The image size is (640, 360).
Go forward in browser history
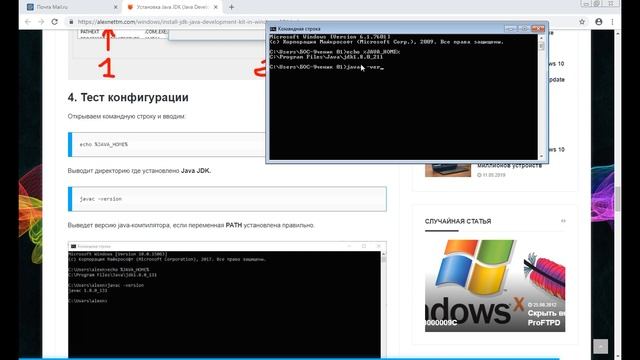click(41, 22)
